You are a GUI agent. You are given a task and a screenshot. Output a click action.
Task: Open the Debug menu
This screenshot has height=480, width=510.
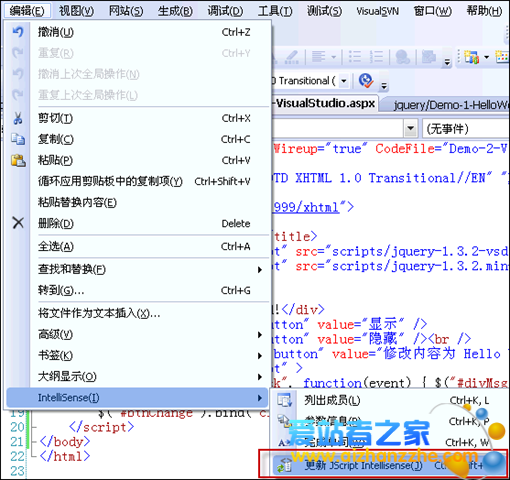click(x=225, y=11)
